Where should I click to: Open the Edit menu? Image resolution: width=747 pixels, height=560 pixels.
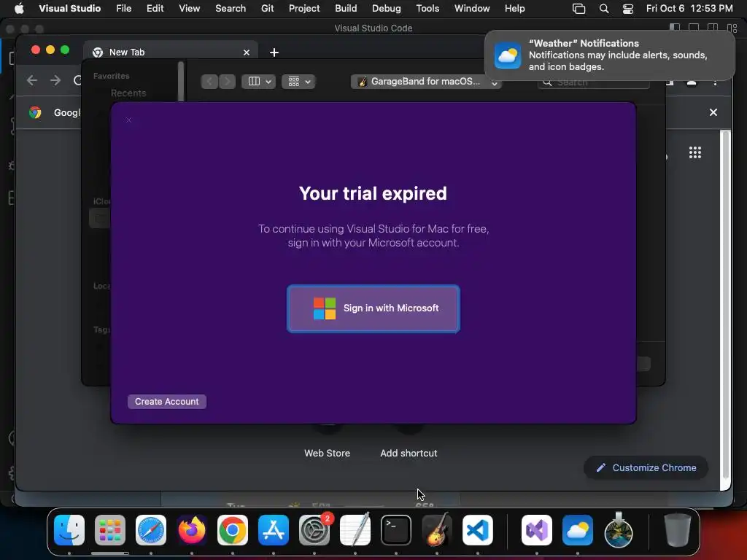point(155,8)
